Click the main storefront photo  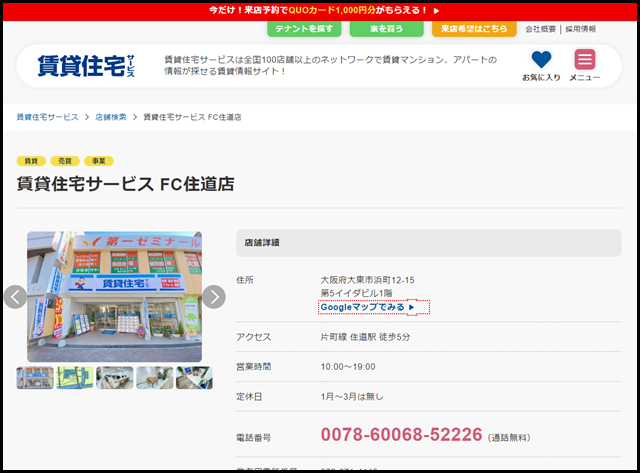coord(114,297)
